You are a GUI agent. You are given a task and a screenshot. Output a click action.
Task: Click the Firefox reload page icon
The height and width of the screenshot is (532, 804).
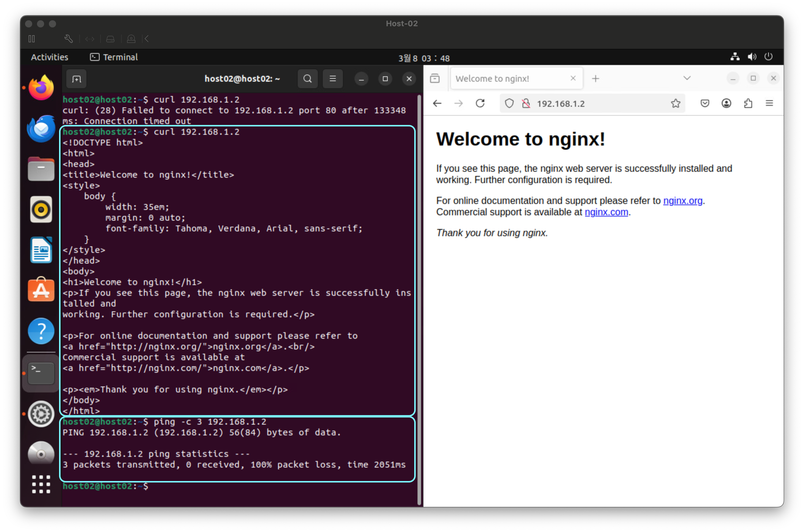pyautogui.click(x=480, y=103)
